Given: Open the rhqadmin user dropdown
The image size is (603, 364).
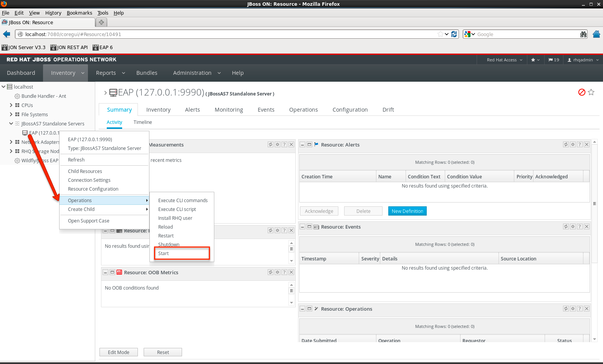Looking at the screenshot, I should tap(583, 60).
